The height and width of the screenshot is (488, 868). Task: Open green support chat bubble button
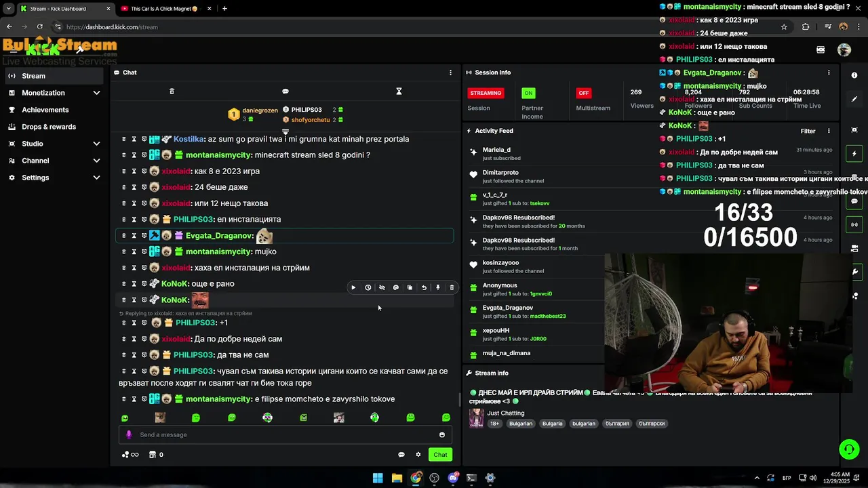[x=849, y=449]
